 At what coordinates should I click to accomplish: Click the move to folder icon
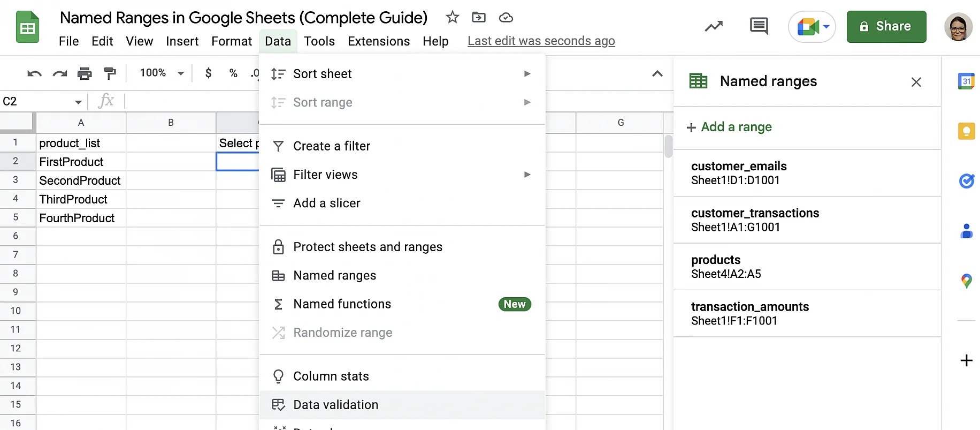tap(479, 18)
